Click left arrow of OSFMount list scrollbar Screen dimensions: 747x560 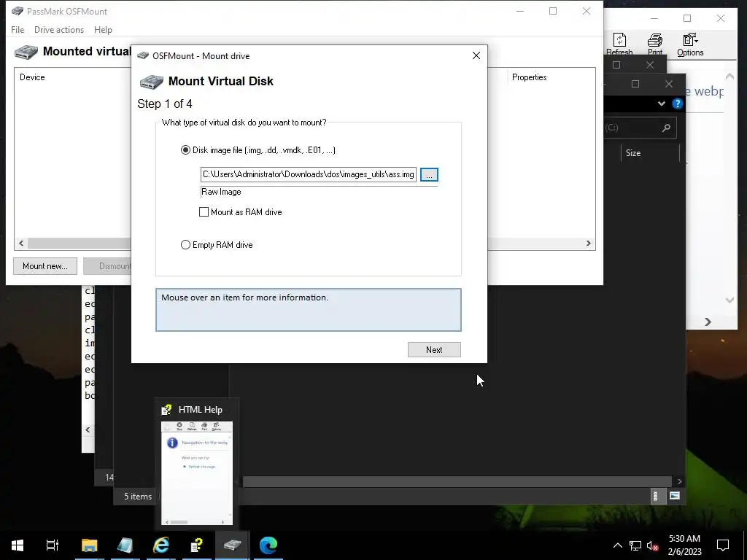(x=21, y=244)
